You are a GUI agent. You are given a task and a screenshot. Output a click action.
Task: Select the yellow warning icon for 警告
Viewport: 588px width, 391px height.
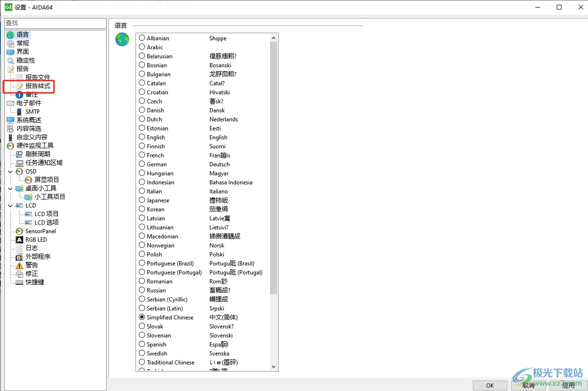19,265
